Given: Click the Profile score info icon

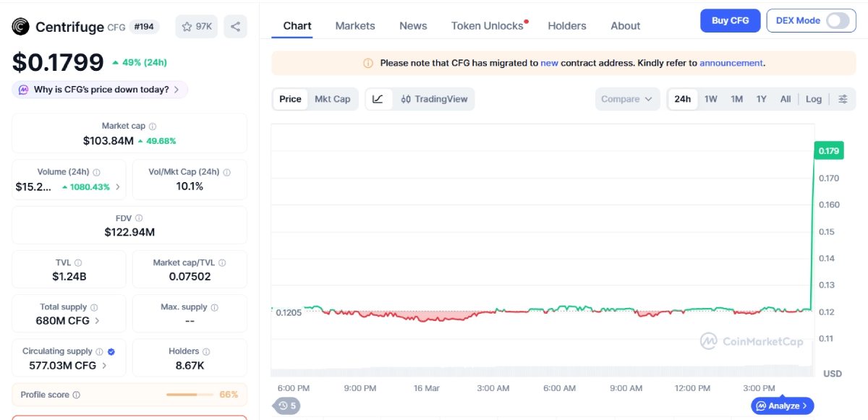Looking at the screenshot, I should tap(77, 395).
